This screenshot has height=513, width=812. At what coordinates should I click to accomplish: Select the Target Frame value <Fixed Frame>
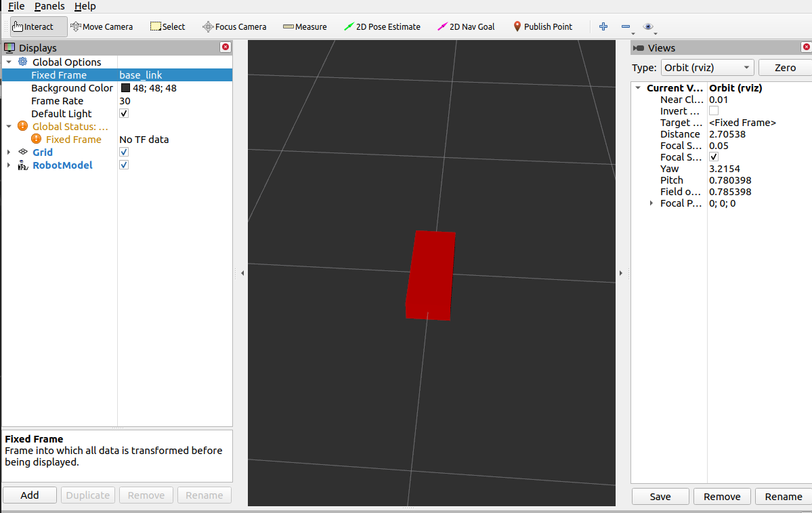pos(742,123)
